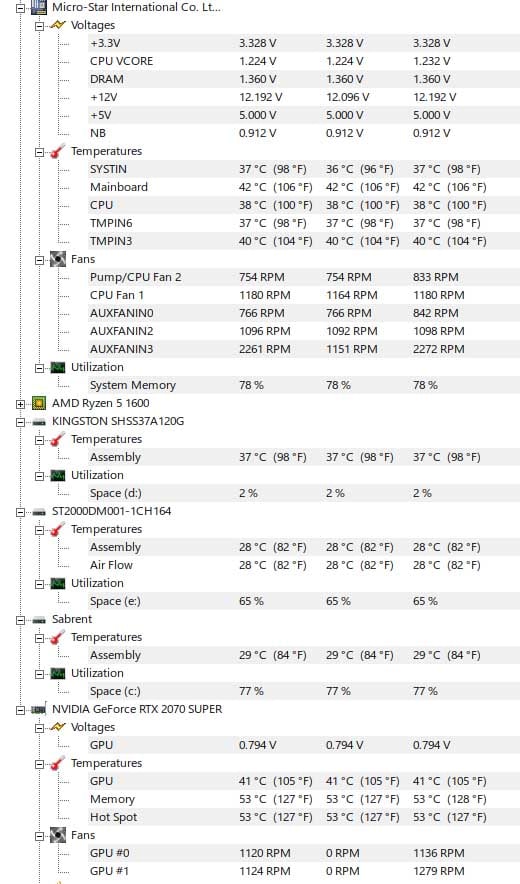Click the Micro-Star motherboard icon
The image size is (520, 884).
click(38, 7)
